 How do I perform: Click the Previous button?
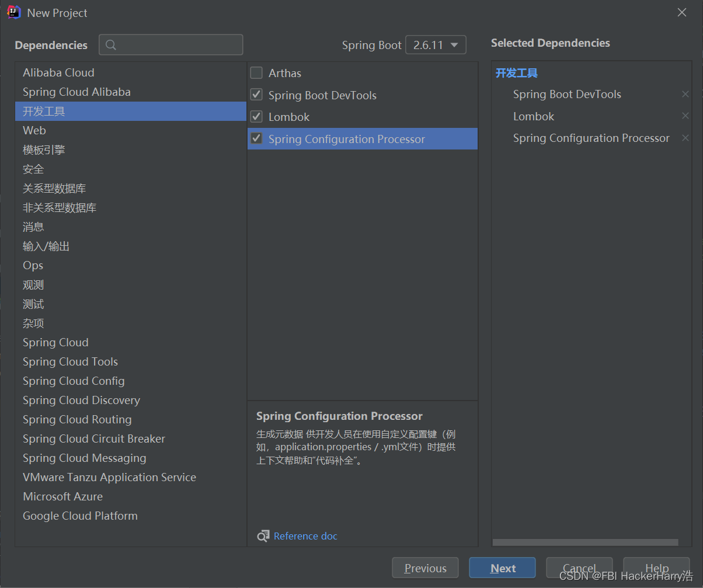click(x=426, y=568)
